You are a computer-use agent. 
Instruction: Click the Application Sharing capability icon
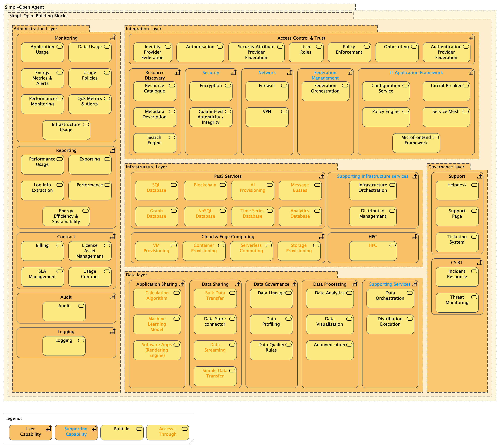[x=182, y=284]
